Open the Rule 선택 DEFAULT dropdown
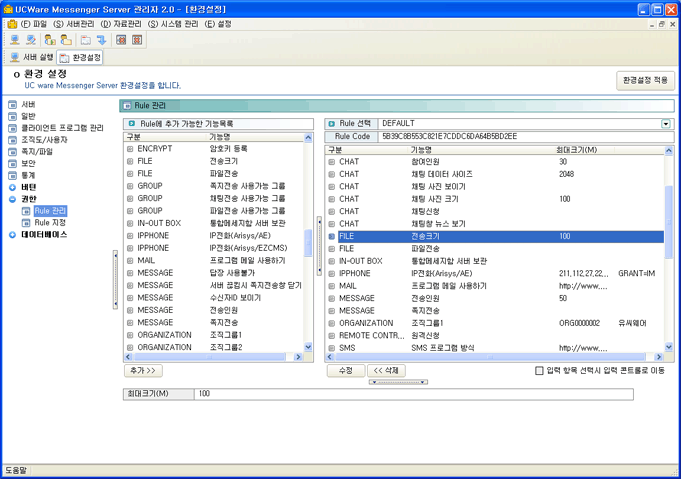The height and width of the screenshot is (479, 681). point(666,124)
